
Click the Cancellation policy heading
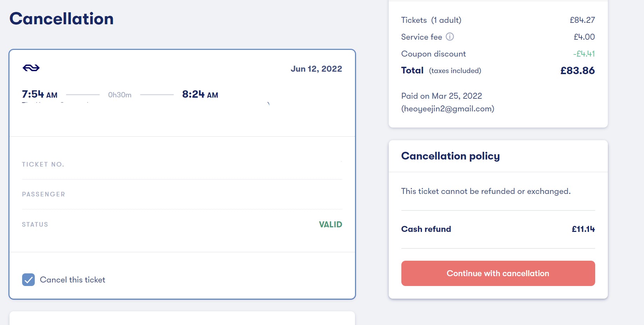(450, 156)
